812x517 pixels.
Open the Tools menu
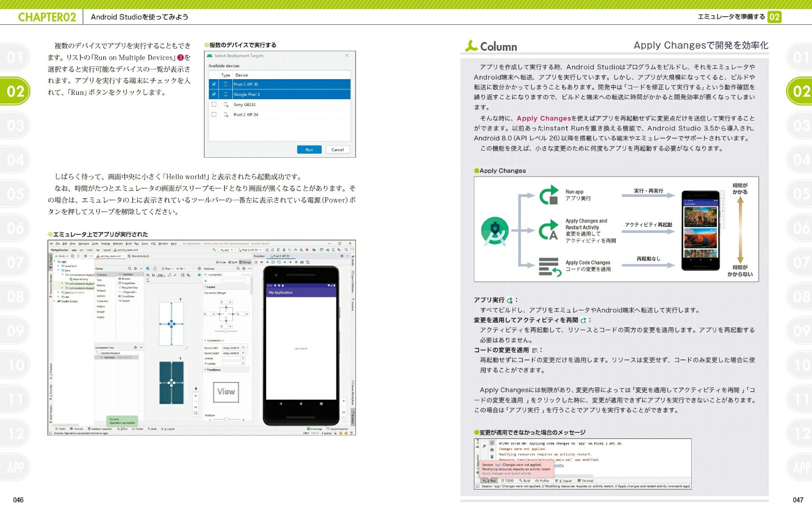[145, 244]
